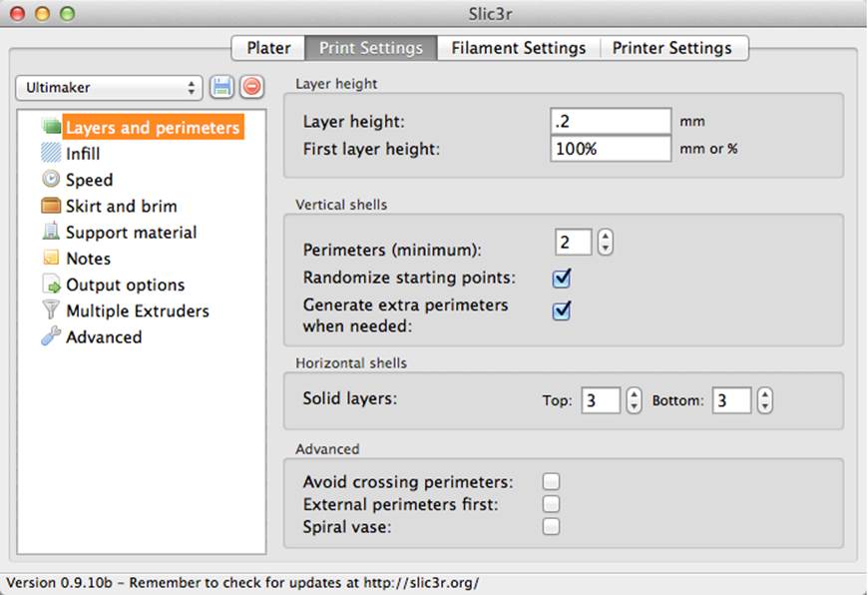The image size is (868, 595).
Task: Enable Spiral vase checkbox
Action: [x=551, y=526]
